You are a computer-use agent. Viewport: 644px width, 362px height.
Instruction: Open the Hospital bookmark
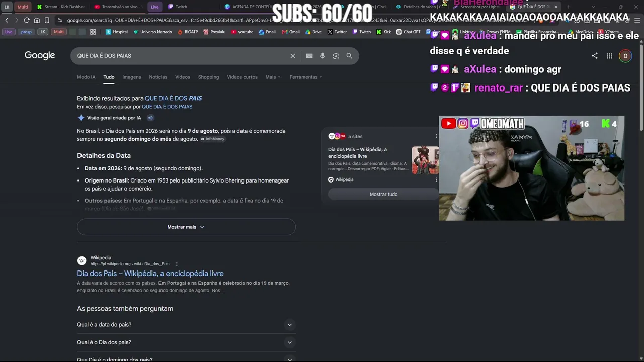(x=117, y=32)
